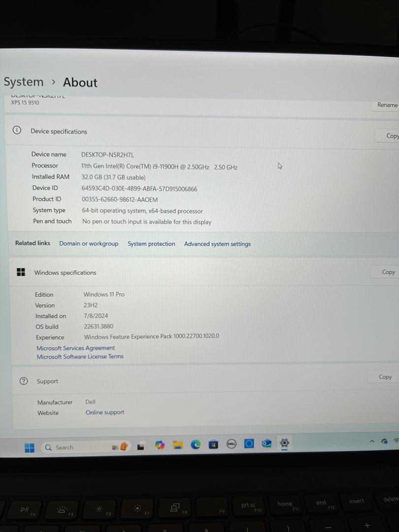Select Product ID 00355-62660-98612-AAOEM
Viewport: 399px width, 532px height.
pos(120,200)
